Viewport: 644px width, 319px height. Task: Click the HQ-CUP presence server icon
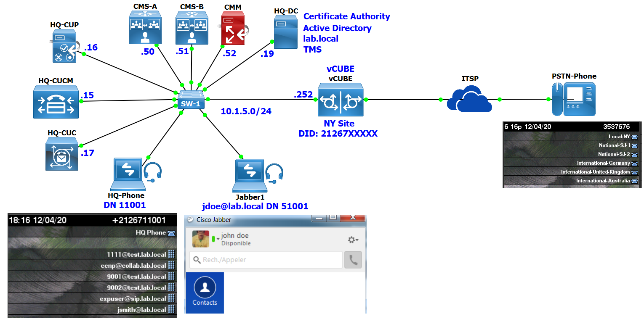tap(64, 45)
